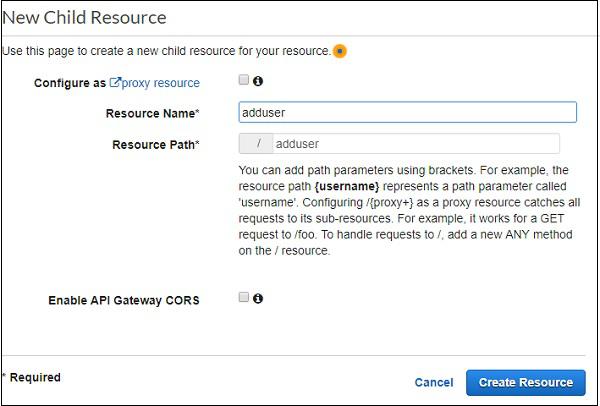Click the Configure as label text
The image size is (600, 406).
click(x=69, y=83)
